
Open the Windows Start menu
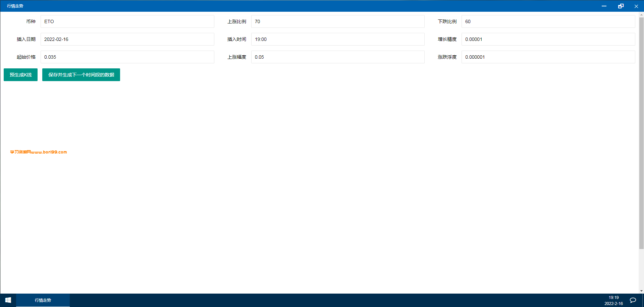pos(8,300)
